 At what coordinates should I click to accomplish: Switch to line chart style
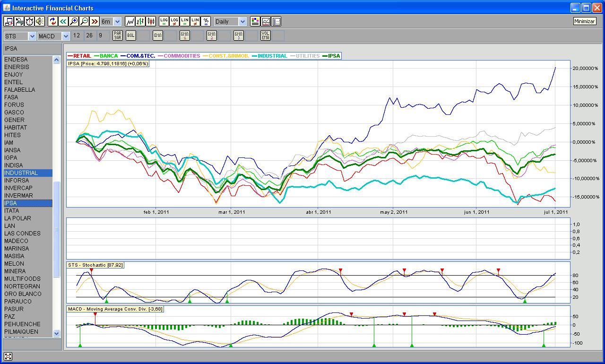click(130, 21)
